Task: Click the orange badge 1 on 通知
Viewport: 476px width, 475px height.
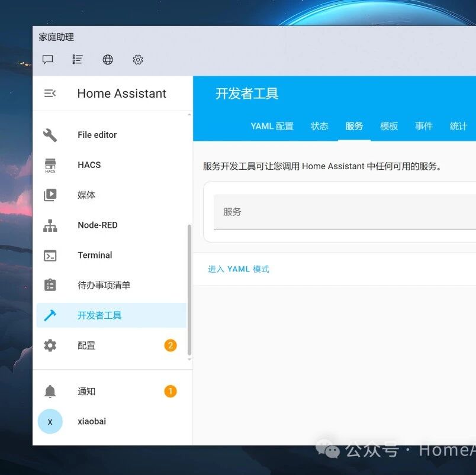Action: 171,391
